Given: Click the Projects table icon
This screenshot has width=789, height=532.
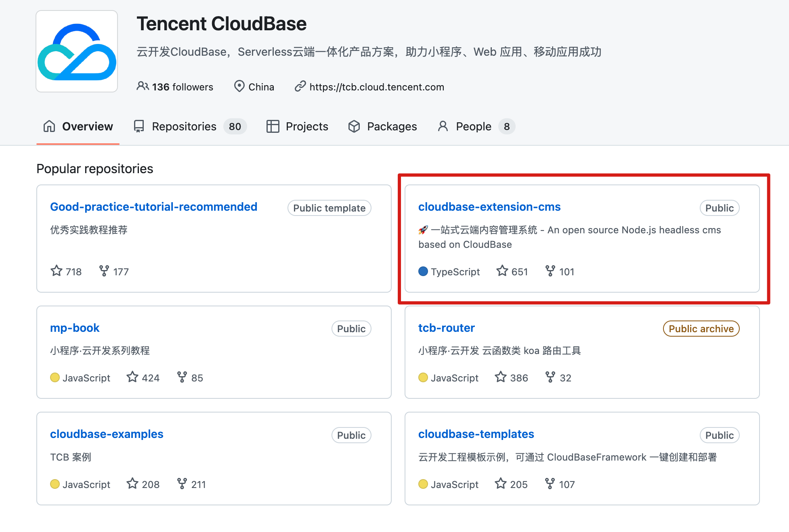Looking at the screenshot, I should tap(273, 126).
